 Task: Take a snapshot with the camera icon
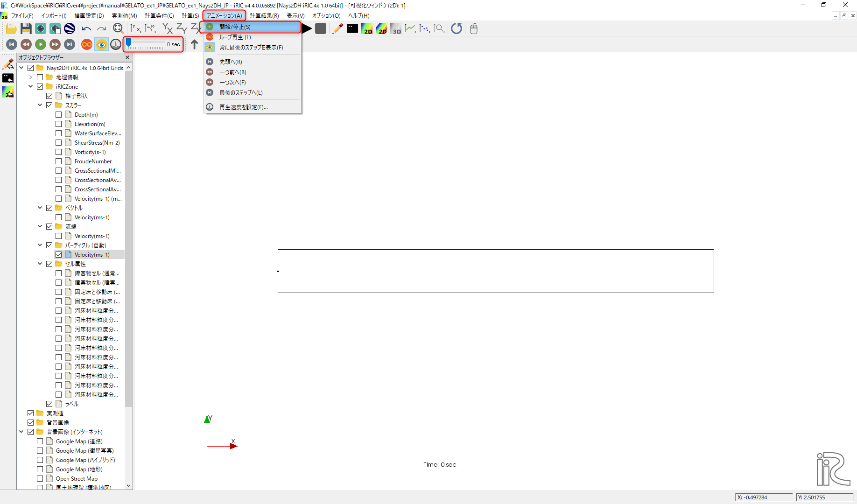click(41, 29)
